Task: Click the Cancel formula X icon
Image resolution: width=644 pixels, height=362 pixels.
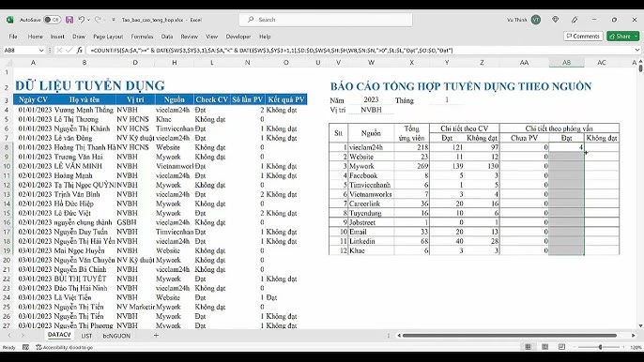Action: pos(59,50)
